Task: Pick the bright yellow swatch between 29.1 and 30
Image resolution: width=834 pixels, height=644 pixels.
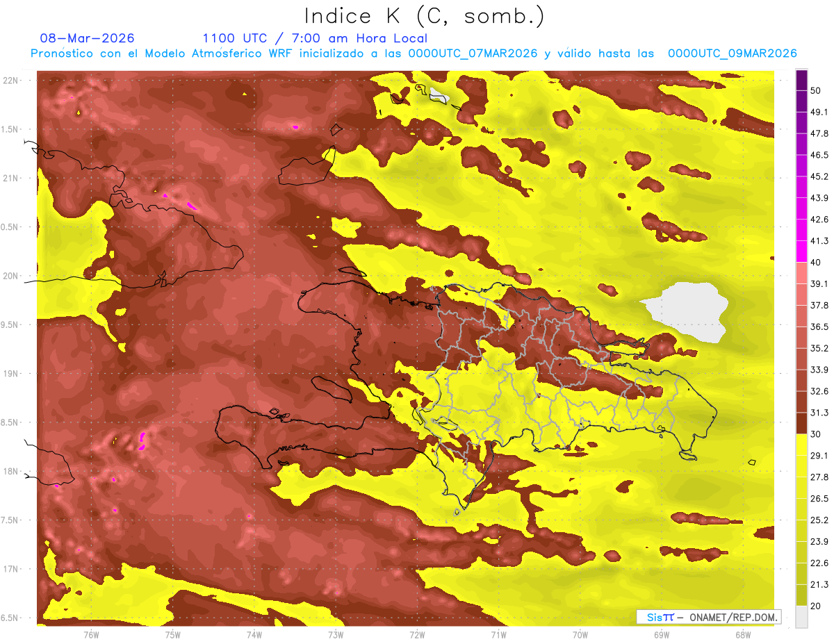Action: 801,445
